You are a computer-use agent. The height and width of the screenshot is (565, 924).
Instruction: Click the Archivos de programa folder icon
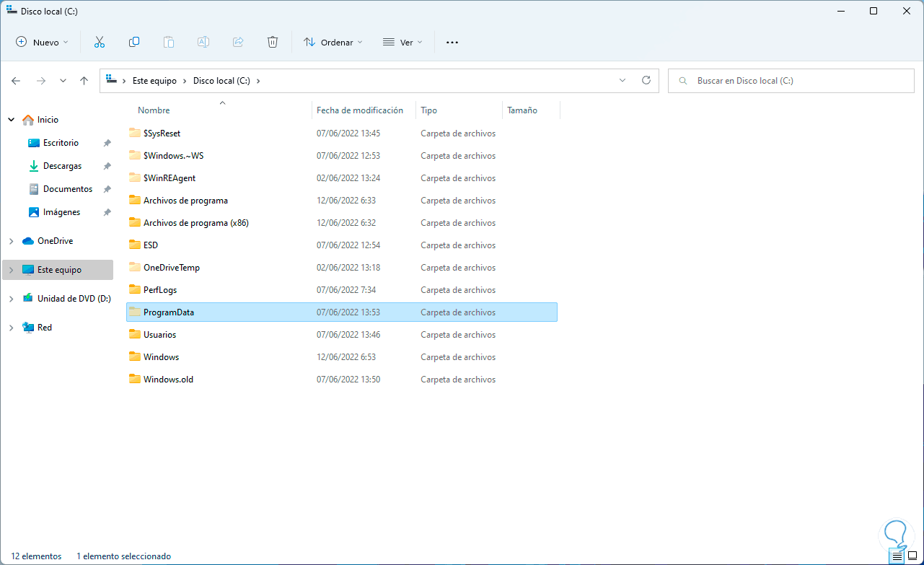click(x=134, y=200)
